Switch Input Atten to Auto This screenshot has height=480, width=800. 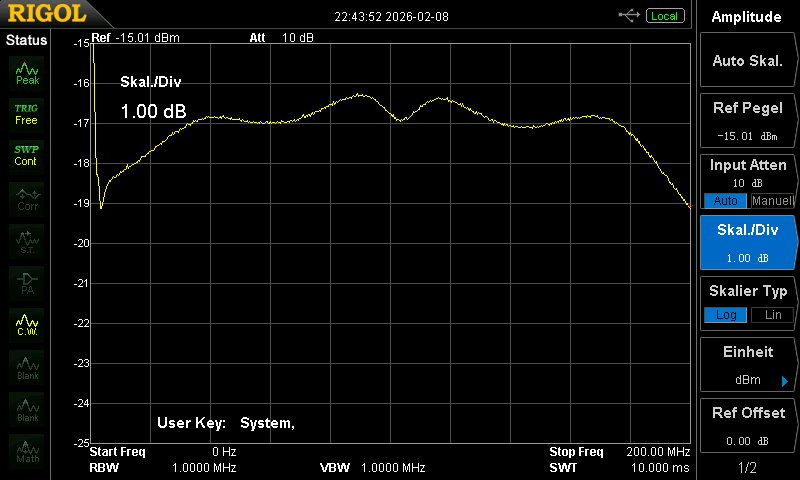click(725, 200)
